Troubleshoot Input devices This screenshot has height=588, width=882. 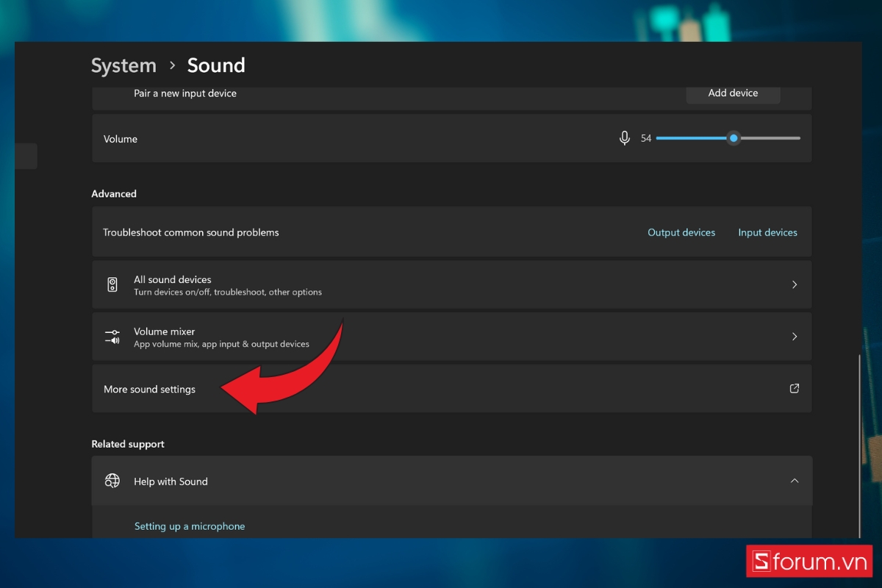(x=767, y=232)
